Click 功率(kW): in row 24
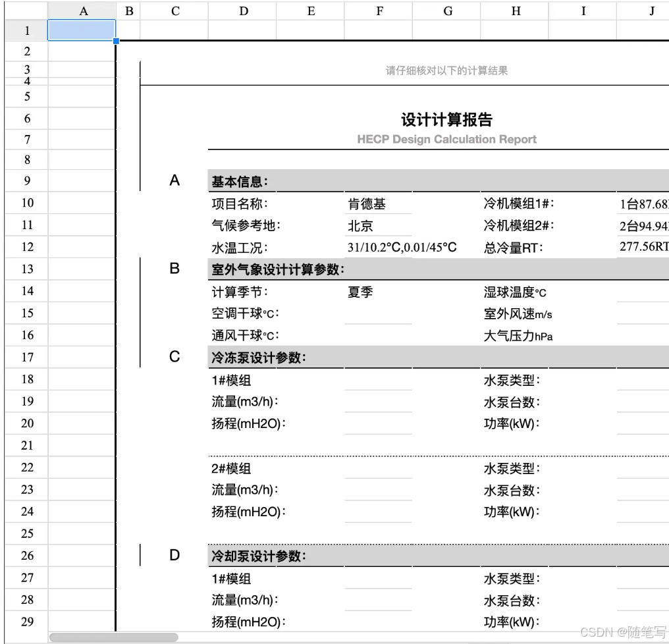669x644 pixels. click(512, 512)
